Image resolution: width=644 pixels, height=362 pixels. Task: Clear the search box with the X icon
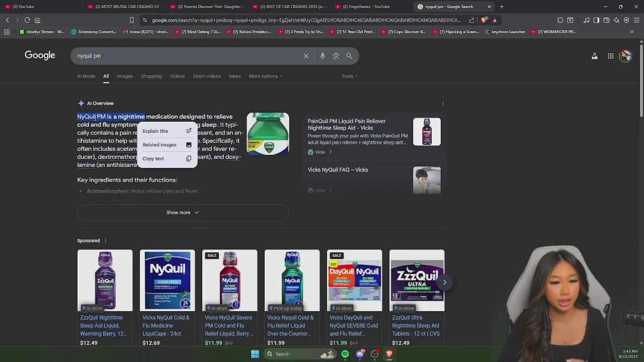click(x=306, y=56)
